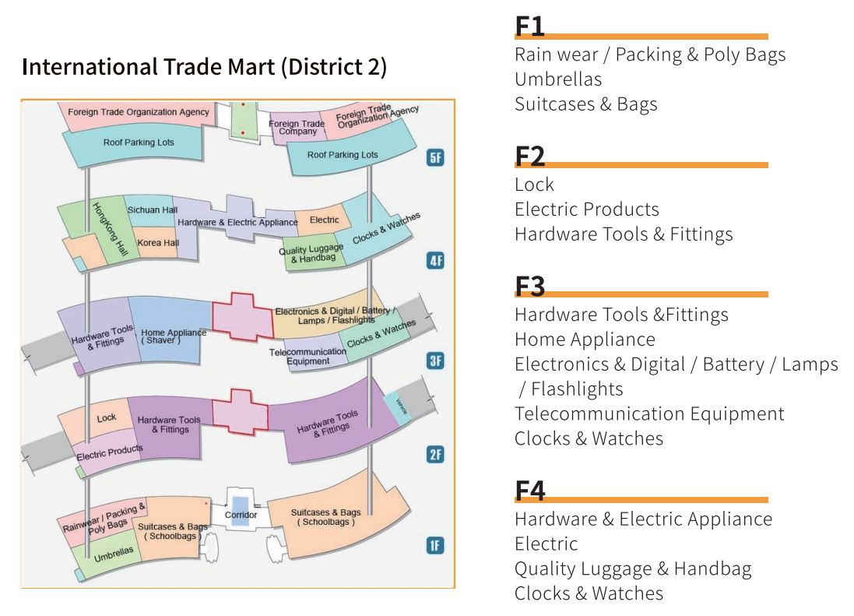Click Quality Luggage & Handbag zone on map

pos(313,254)
